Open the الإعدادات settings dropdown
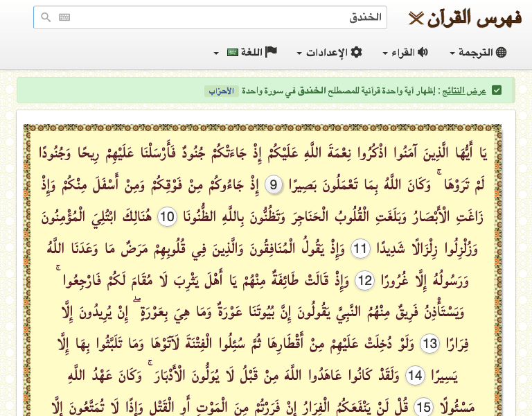The image size is (532, 416). coord(330,52)
